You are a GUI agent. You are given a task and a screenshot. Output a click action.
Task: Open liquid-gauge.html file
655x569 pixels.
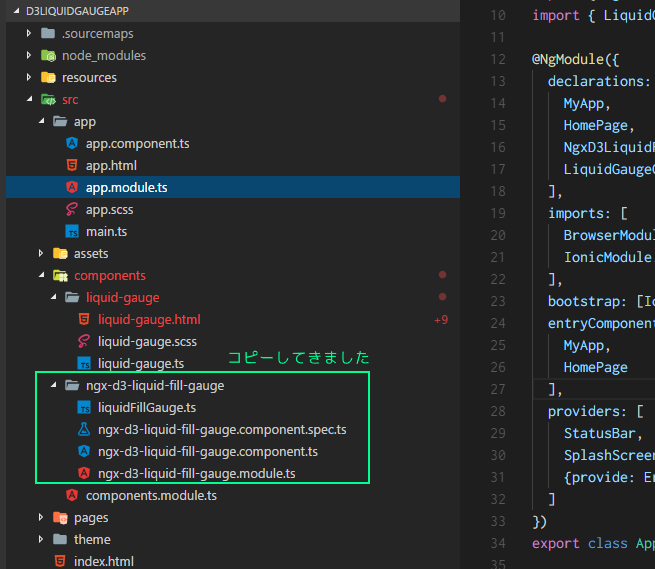pos(149,319)
